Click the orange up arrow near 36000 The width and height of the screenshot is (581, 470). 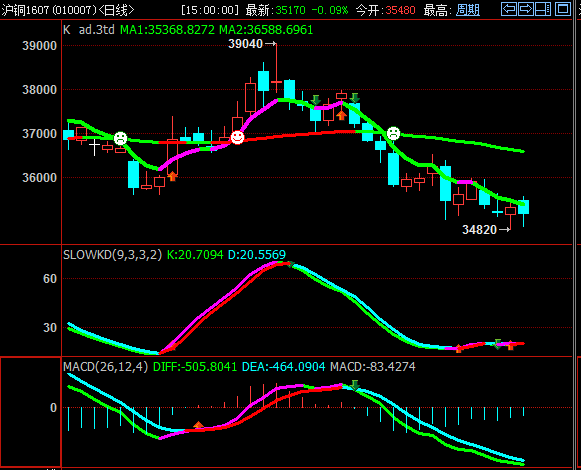point(172,176)
